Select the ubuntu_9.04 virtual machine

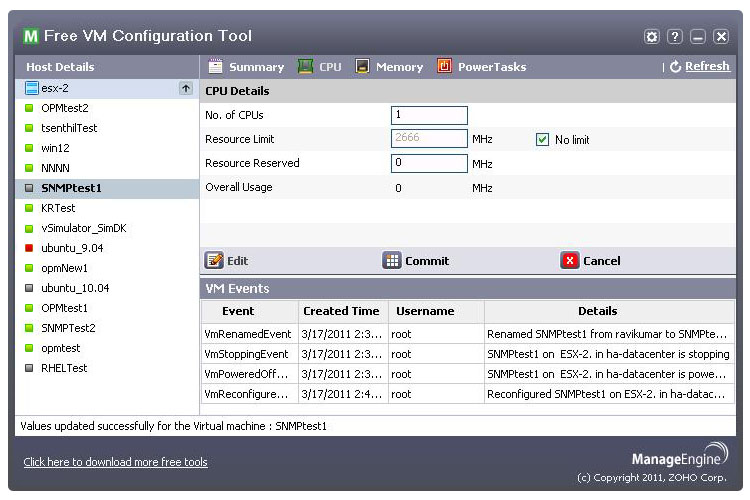(72, 248)
